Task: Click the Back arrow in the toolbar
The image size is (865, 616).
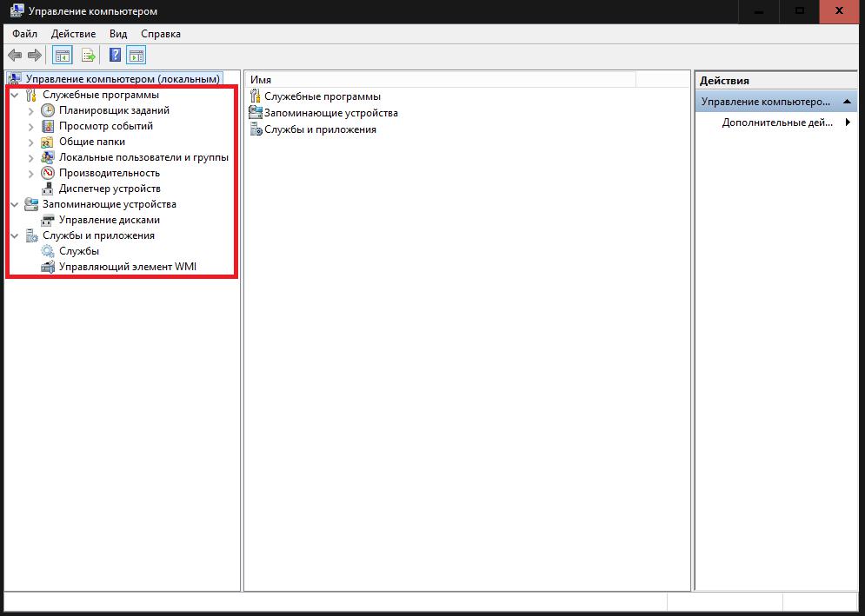Action: [x=15, y=56]
